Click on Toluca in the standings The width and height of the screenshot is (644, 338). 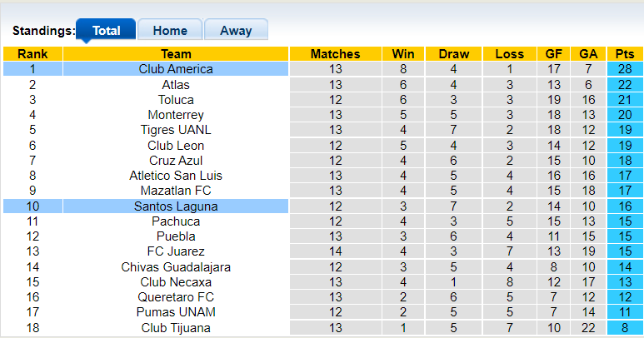[x=176, y=100]
